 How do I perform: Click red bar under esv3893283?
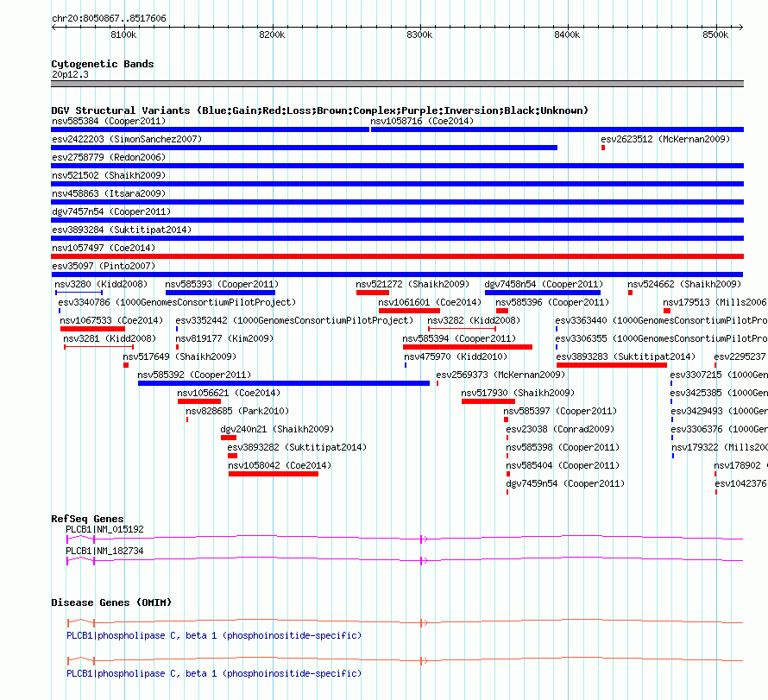point(612,365)
